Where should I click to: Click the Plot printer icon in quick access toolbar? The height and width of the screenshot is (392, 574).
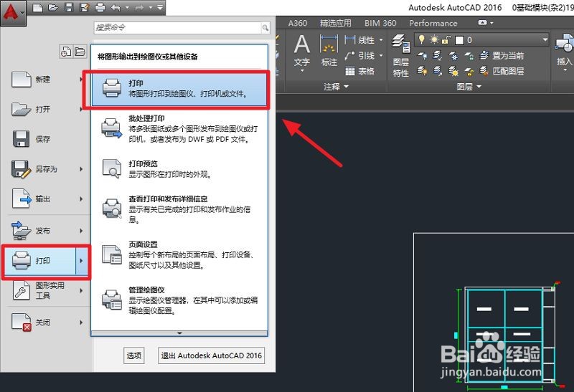click(100, 7)
